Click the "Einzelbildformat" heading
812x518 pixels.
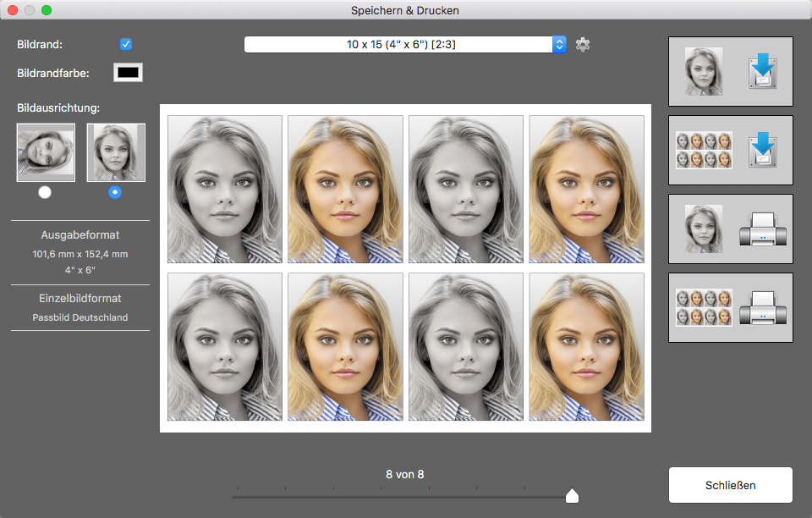tap(80, 299)
